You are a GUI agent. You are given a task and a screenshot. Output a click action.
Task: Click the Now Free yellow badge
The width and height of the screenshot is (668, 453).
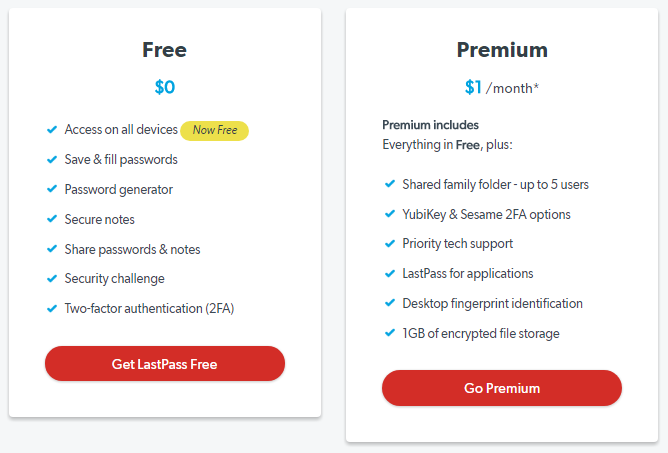[x=214, y=130]
